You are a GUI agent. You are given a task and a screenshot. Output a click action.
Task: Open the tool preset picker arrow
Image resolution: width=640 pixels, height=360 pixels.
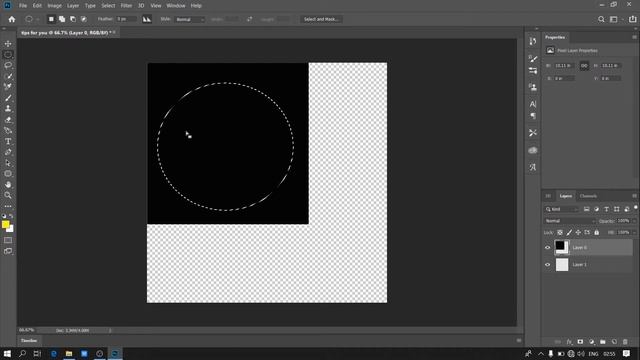click(37, 19)
